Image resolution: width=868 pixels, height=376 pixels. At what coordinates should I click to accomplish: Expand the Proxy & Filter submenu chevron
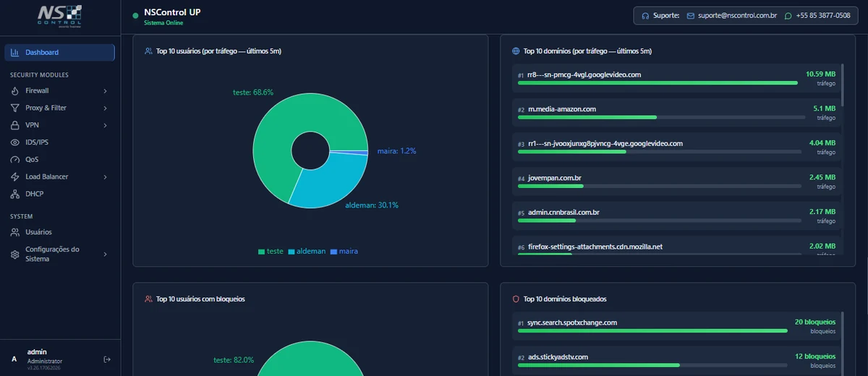point(106,108)
